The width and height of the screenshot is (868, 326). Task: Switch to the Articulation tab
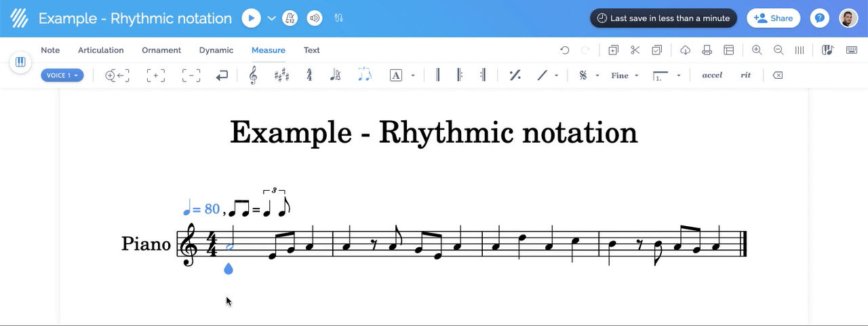(x=100, y=50)
